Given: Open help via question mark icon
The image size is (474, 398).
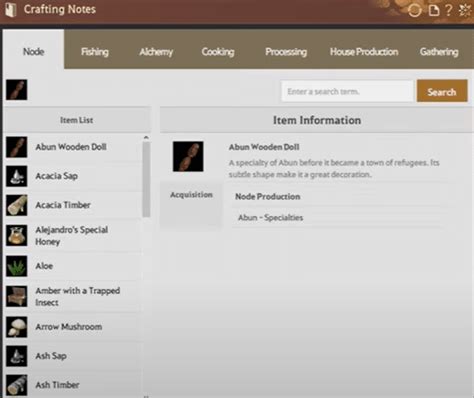Looking at the screenshot, I should click(449, 10).
